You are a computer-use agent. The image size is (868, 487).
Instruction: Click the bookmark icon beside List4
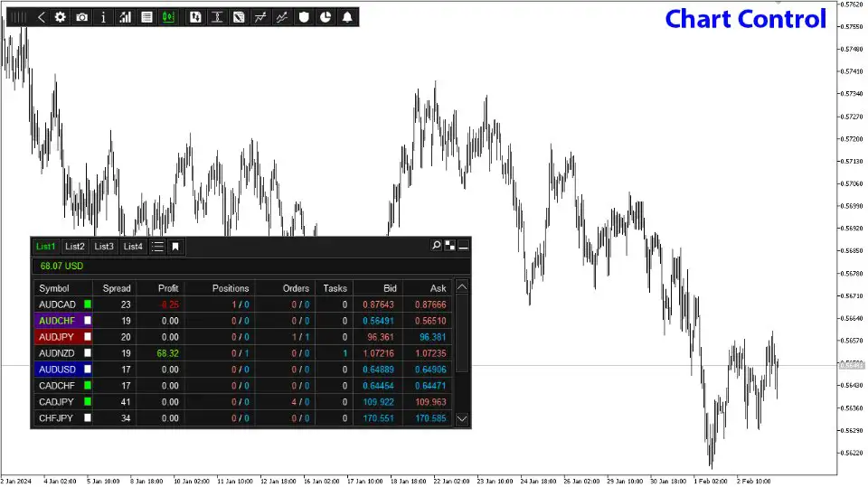coord(175,247)
